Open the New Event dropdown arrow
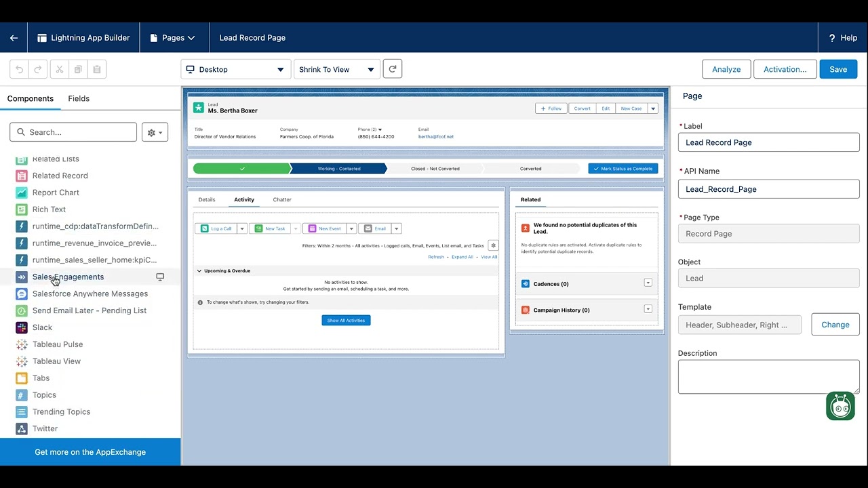Image resolution: width=868 pixels, height=488 pixels. coord(351,228)
